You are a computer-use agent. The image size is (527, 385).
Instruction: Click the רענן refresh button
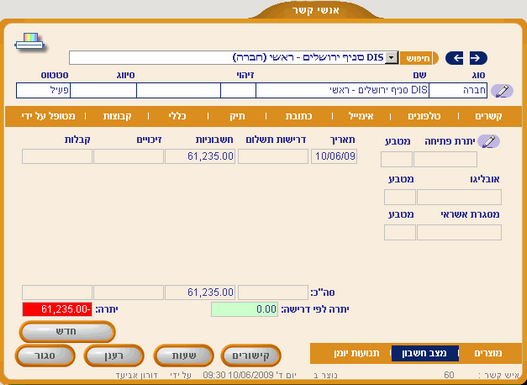pyautogui.click(x=114, y=355)
